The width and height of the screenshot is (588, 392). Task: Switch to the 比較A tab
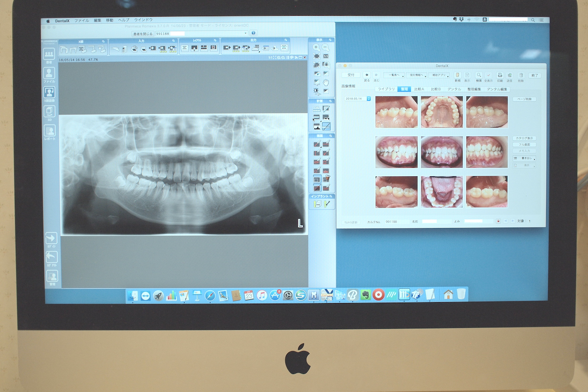click(419, 89)
